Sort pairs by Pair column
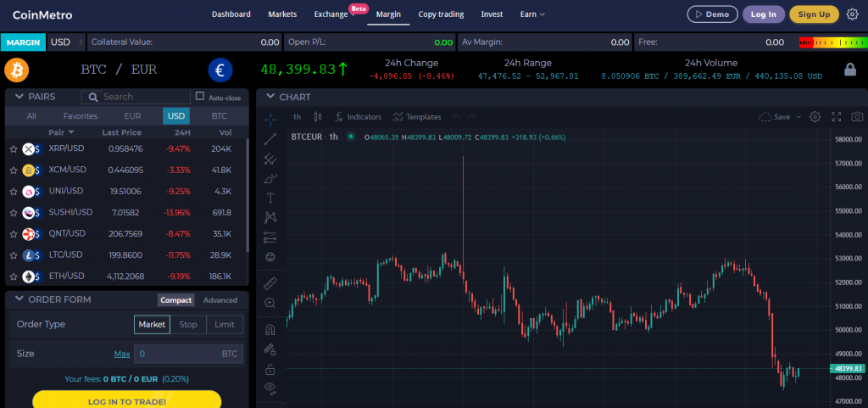This screenshot has height=408, width=868. [x=61, y=132]
